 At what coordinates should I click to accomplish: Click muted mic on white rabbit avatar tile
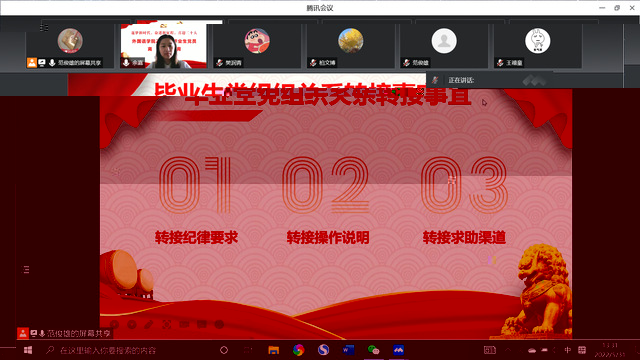[x=500, y=63]
